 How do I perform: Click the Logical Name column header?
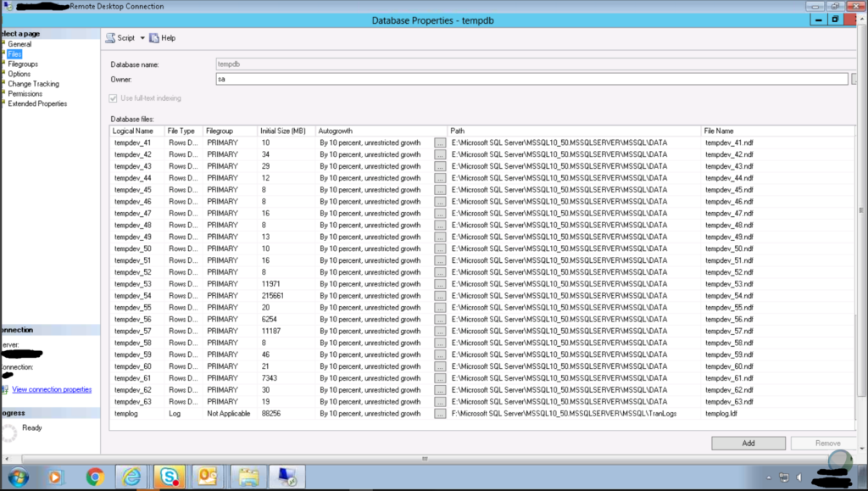136,131
